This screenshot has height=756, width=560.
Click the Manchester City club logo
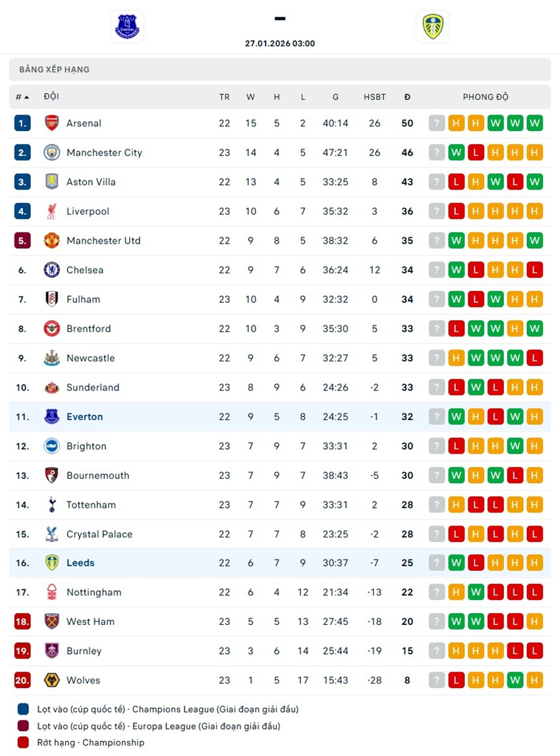pyautogui.click(x=52, y=153)
